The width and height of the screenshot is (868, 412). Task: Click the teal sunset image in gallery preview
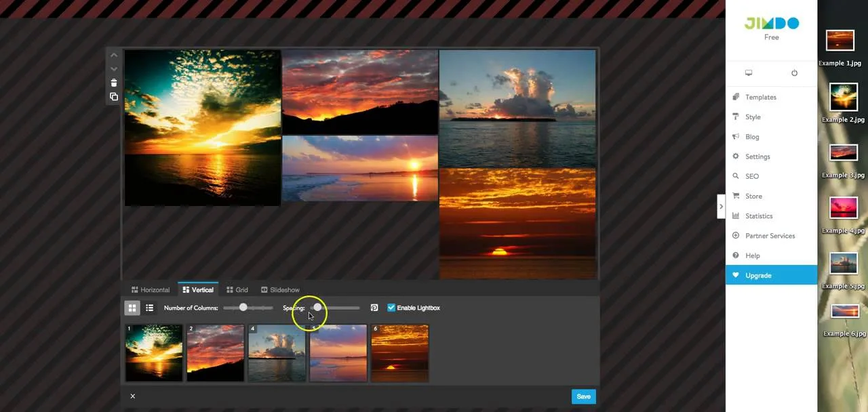tap(203, 127)
